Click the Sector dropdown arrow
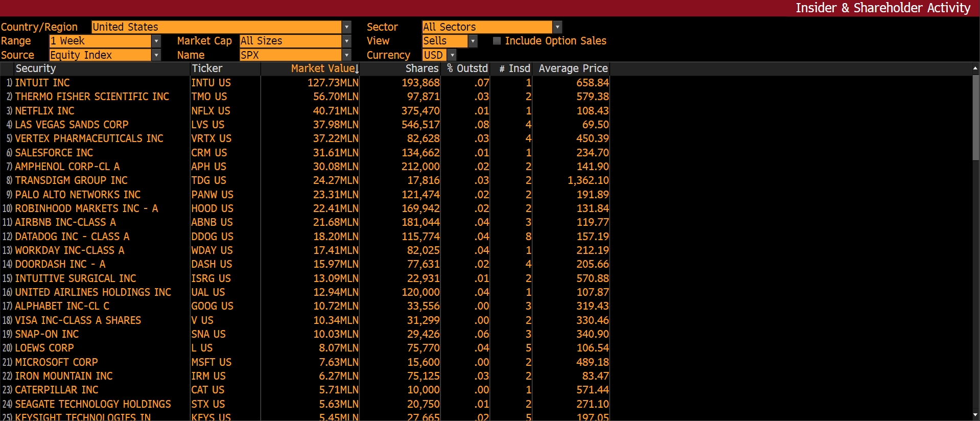 point(557,27)
